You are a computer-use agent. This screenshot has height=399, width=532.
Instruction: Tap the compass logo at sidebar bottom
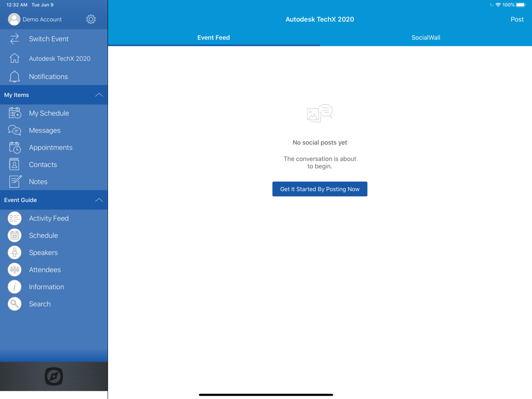(x=54, y=376)
